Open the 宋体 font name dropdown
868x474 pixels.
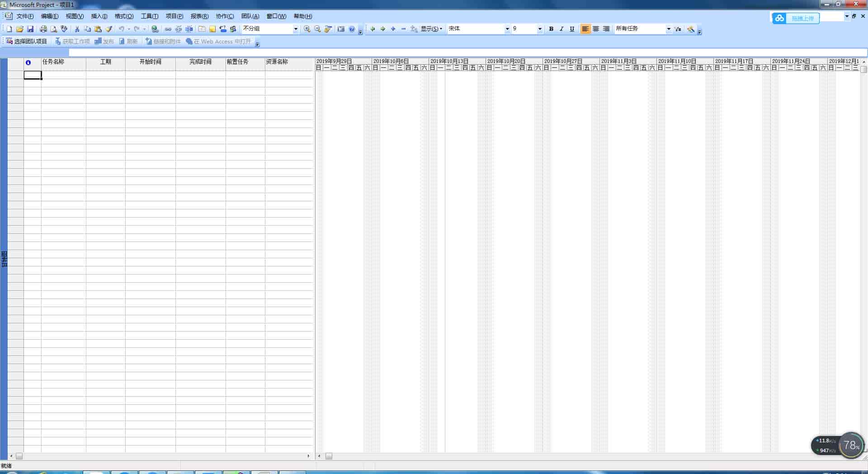pos(507,29)
